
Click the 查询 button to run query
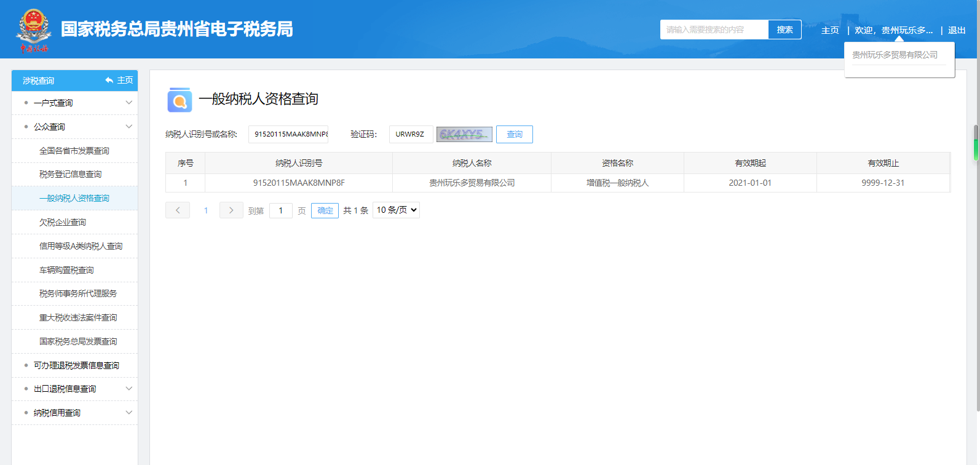[x=514, y=134]
